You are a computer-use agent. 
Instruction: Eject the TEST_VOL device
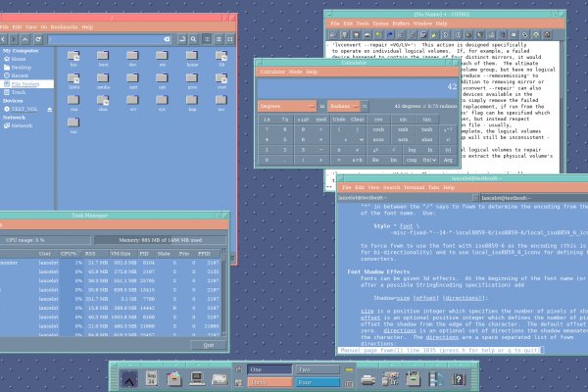coord(50,109)
